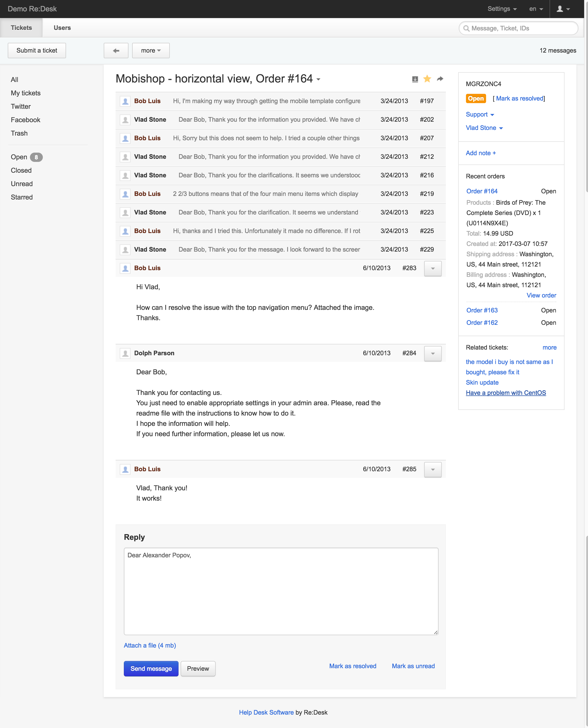Star the Unread filter in the sidebar
This screenshot has width=588, height=728.
point(21,184)
